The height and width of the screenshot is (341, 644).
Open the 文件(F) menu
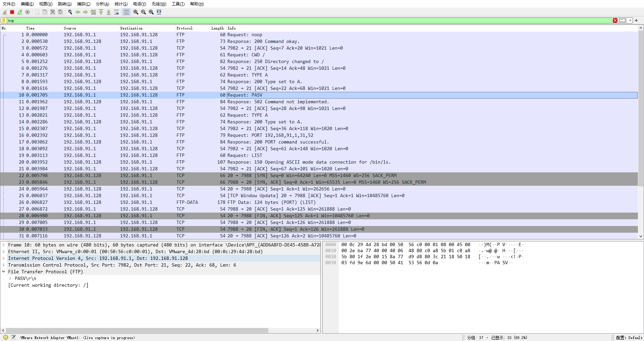[x=9, y=4]
